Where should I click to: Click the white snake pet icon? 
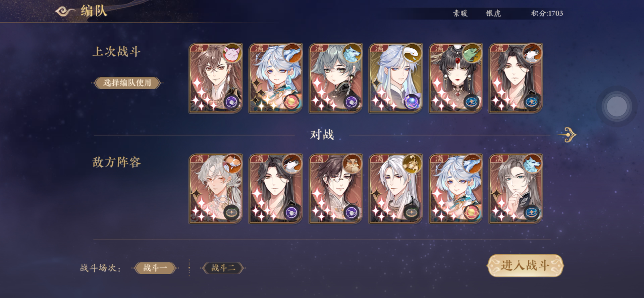(412, 53)
